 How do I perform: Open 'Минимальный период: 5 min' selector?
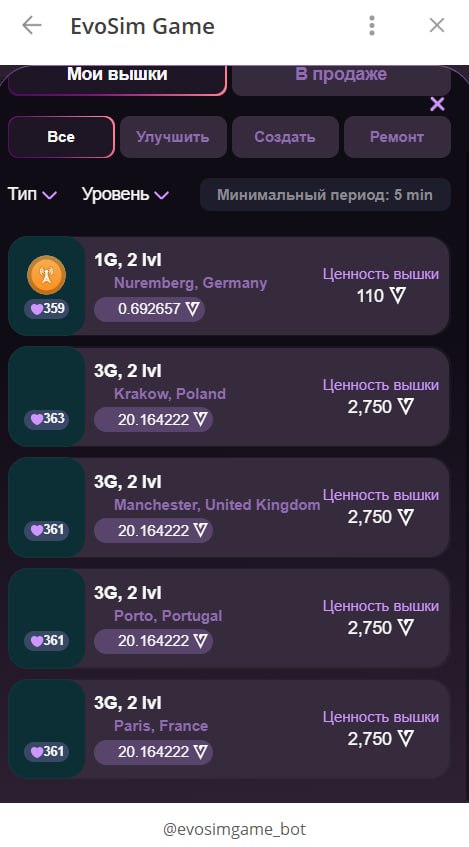(x=325, y=194)
